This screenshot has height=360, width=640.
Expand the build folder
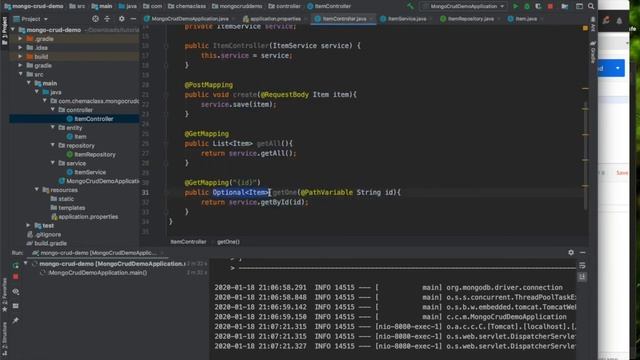pyautogui.click(x=20, y=57)
